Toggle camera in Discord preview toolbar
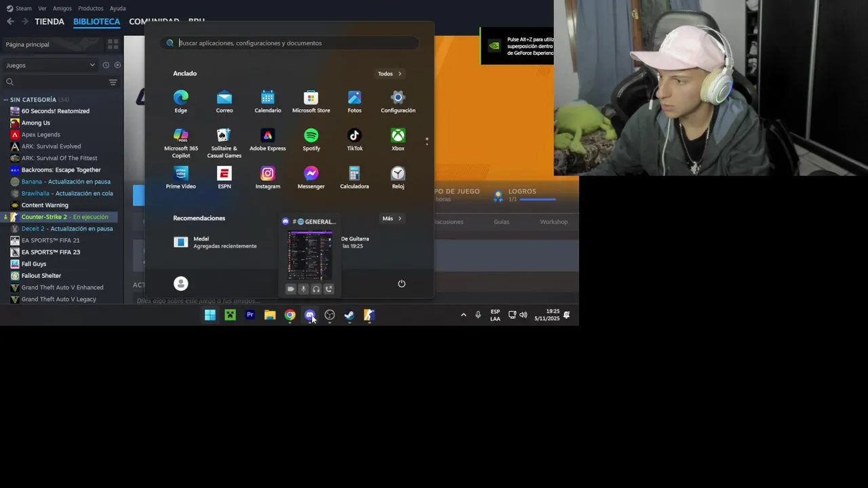Viewport: 868px width, 488px height. tap(290, 289)
